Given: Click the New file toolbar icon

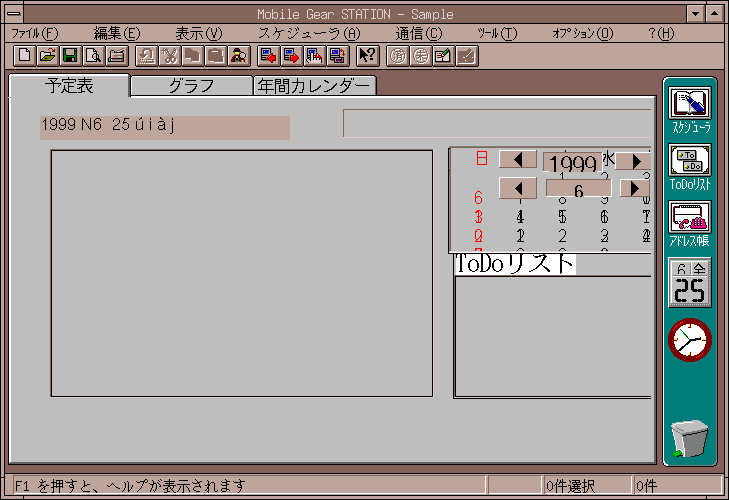Looking at the screenshot, I should point(25,56).
